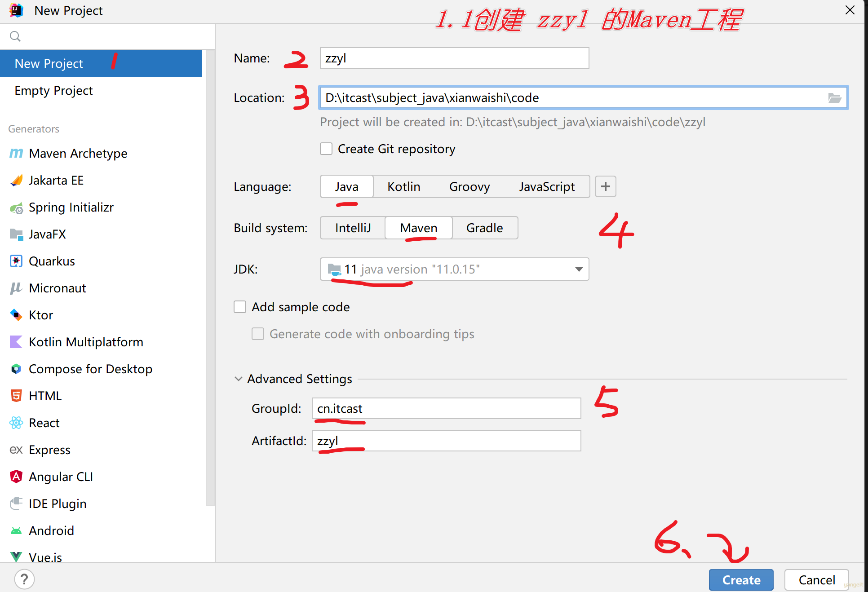The width and height of the screenshot is (868, 592).
Task: Select Express in generators list
Action: tap(101, 450)
